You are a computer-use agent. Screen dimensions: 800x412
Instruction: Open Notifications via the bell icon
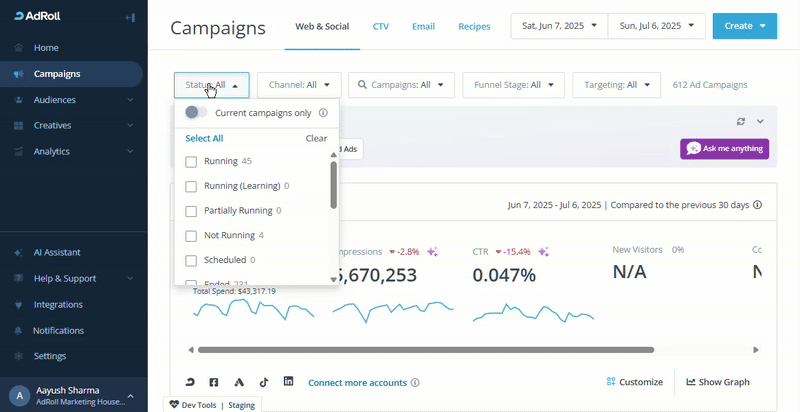(x=19, y=330)
